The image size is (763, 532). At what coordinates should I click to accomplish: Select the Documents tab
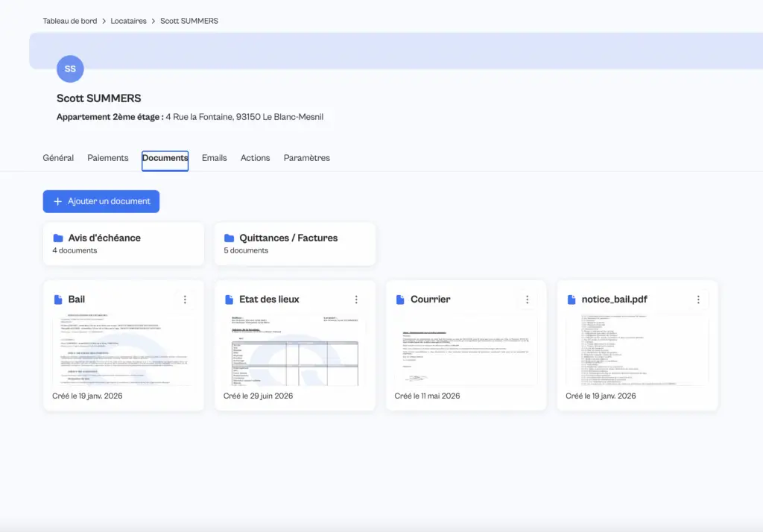[x=165, y=161]
